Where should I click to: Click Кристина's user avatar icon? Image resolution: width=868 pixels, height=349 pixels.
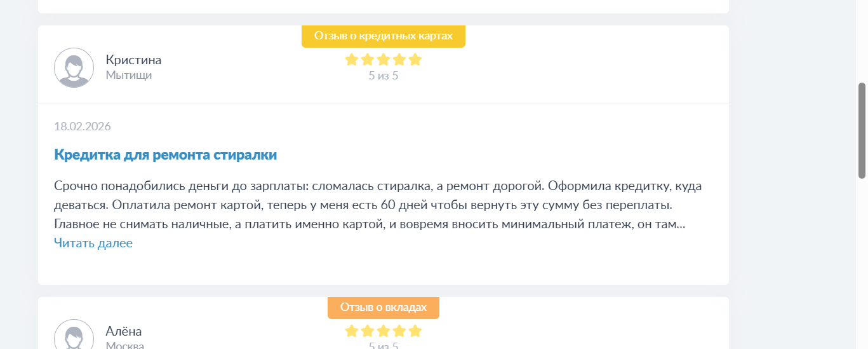74,67
